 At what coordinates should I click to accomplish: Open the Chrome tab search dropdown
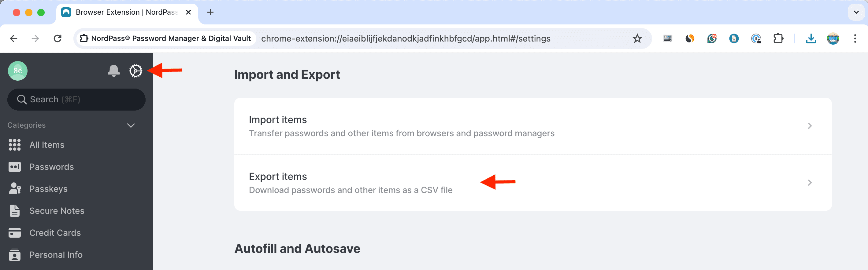tap(856, 13)
